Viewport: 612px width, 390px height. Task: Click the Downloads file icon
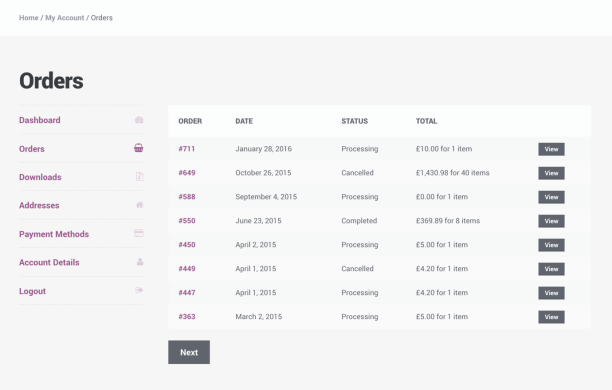pyautogui.click(x=139, y=176)
